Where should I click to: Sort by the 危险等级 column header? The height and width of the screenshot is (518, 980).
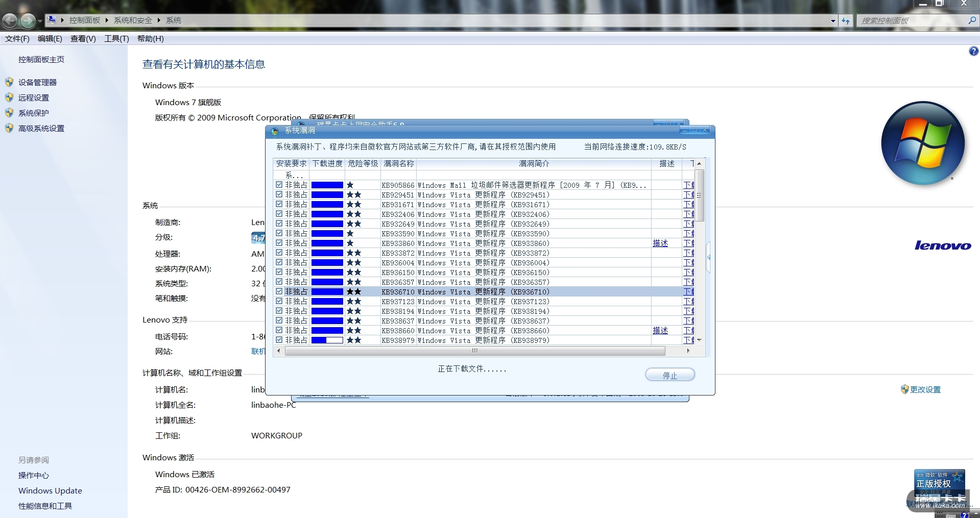coord(363,164)
